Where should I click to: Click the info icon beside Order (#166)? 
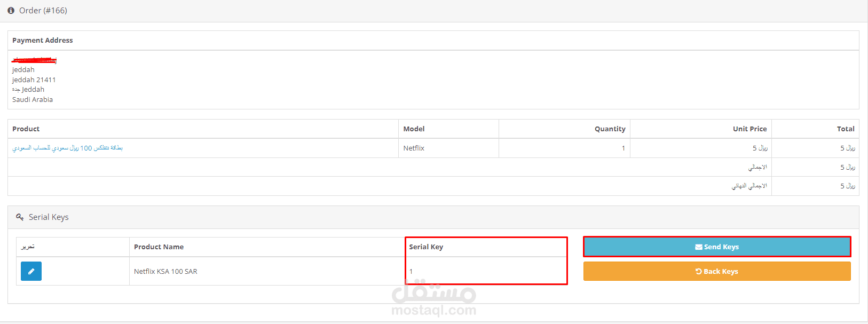(11, 11)
